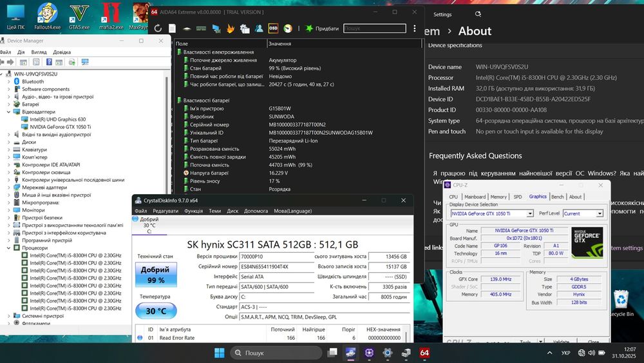644x363 pixels.
Task: Open the Perf Level dropdown in CPU-Z
Action: coord(583,213)
